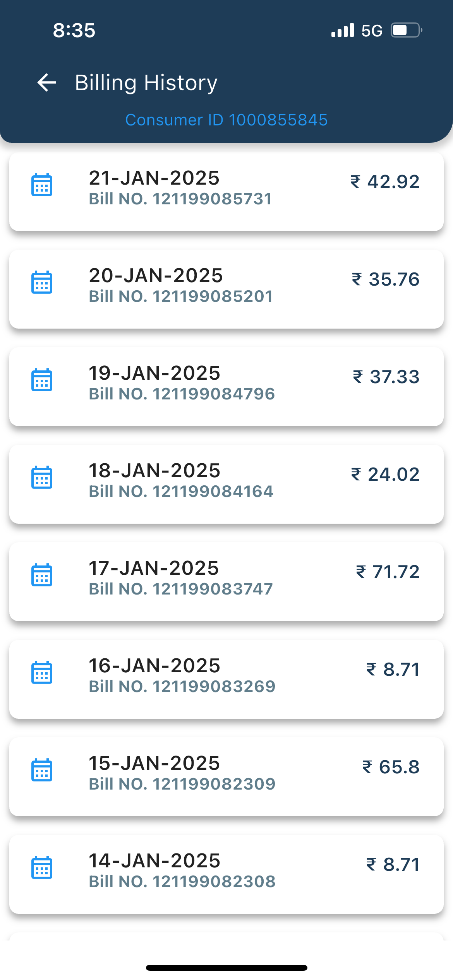Image resolution: width=453 pixels, height=980 pixels.
Task: Open Bill NO. 121199085201 entry
Action: (181, 296)
